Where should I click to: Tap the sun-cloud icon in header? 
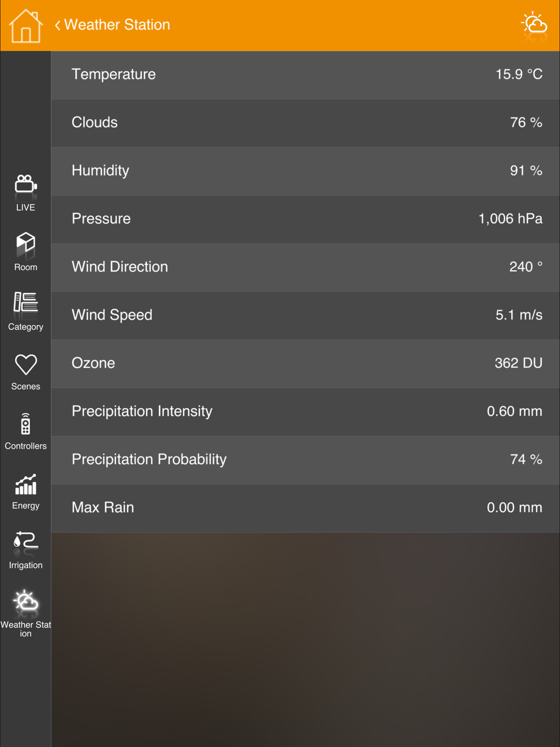point(534,25)
